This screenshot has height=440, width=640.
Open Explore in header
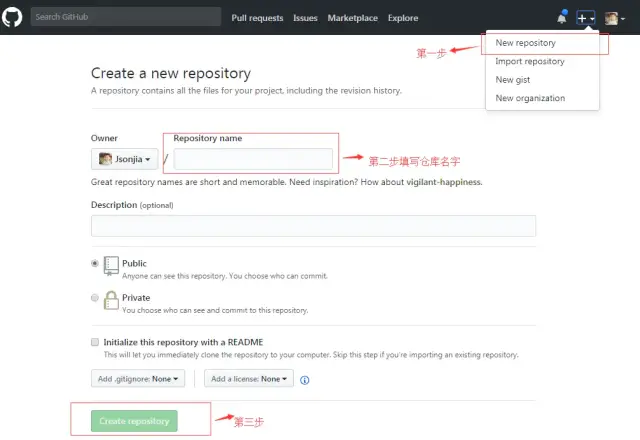(403, 18)
